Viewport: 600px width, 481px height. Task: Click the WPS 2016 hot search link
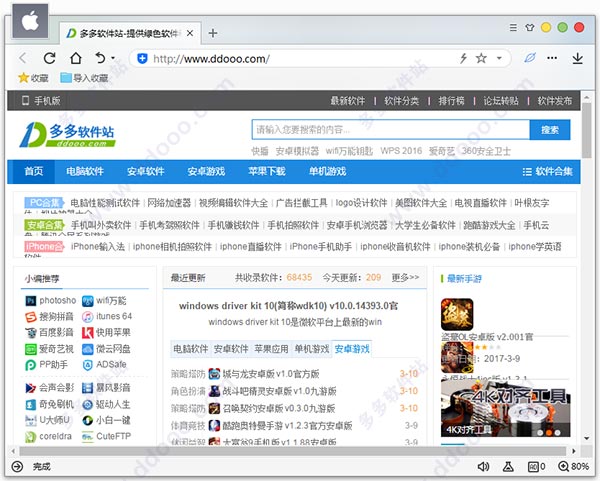coord(401,151)
